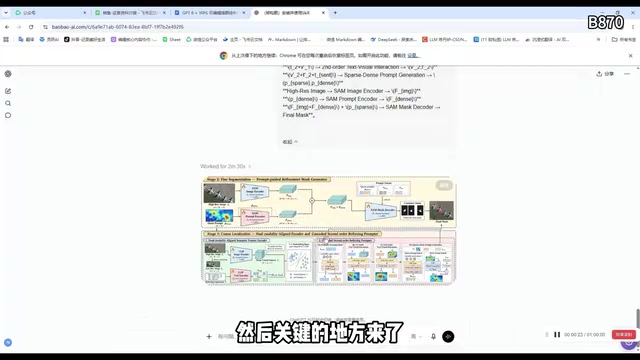Pause the screen recording
The image size is (640, 360).
[x=557, y=335]
